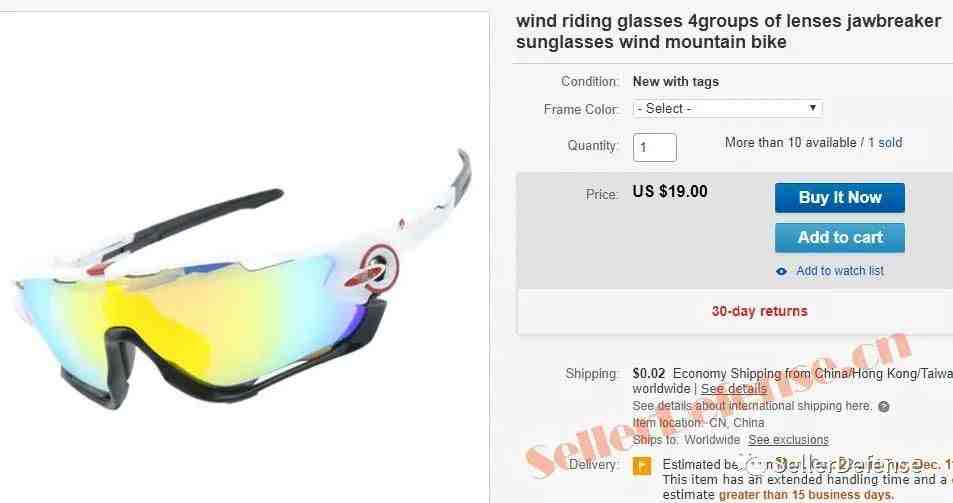Open the 1 sold link

tap(885, 143)
